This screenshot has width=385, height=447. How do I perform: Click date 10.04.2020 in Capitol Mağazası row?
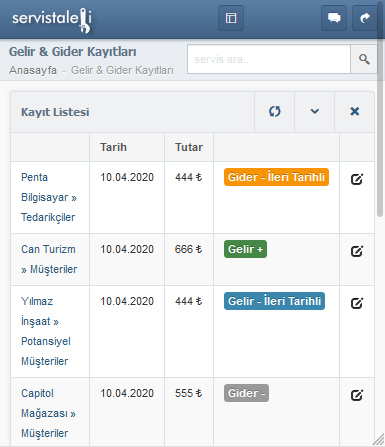tap(127, 393)
